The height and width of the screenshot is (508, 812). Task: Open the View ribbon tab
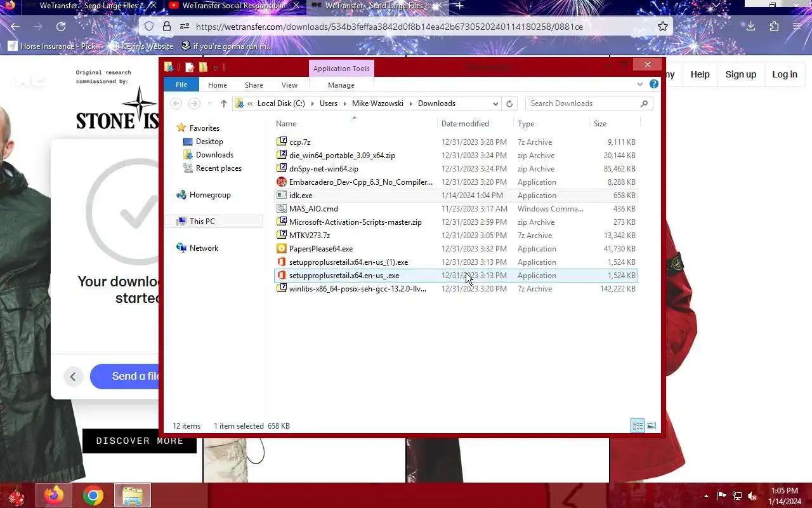pyautogui.click(x=289, y=85)
